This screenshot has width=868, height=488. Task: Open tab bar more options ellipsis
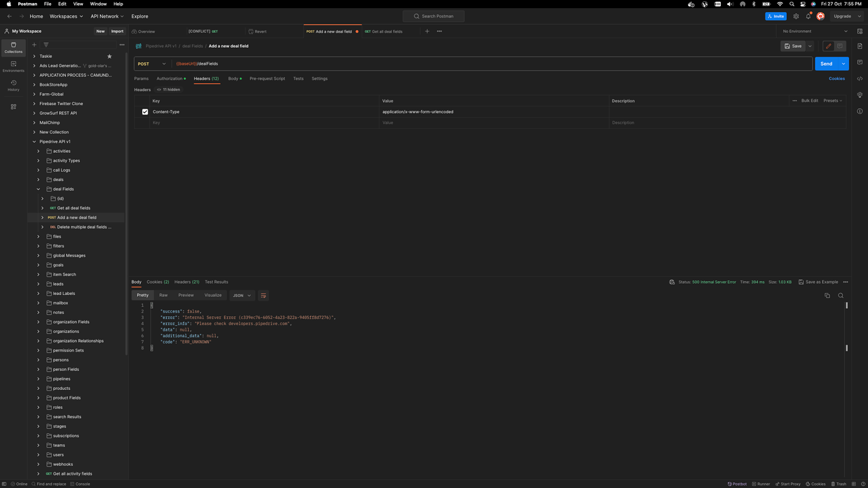tap(439, 31)
